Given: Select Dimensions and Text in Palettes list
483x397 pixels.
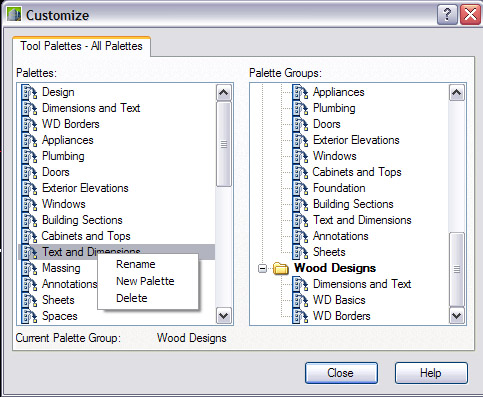Looking at the screenshot, I should coord(91,108).
